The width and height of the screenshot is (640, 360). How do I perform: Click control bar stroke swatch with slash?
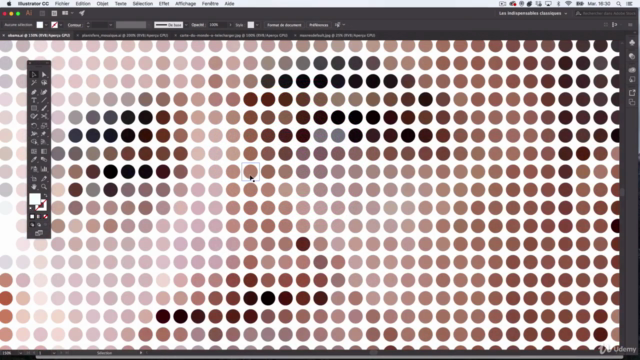[x=54, y=25]
